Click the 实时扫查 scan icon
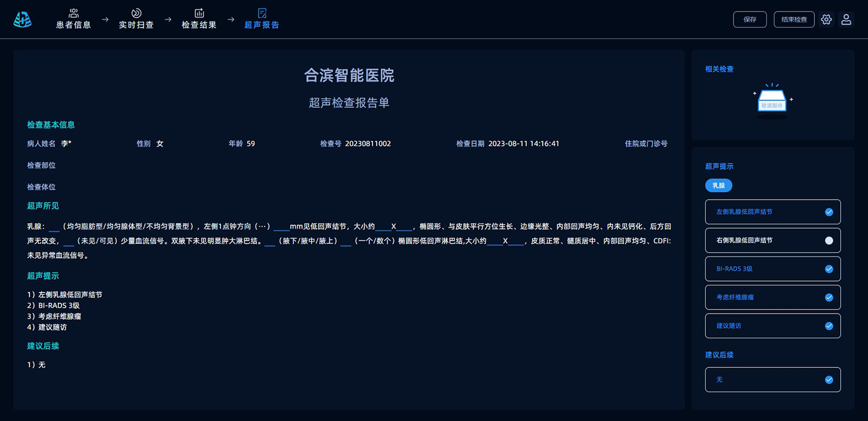Image resolution: width=868 pixels, height=421 pixels. (136, 13)
